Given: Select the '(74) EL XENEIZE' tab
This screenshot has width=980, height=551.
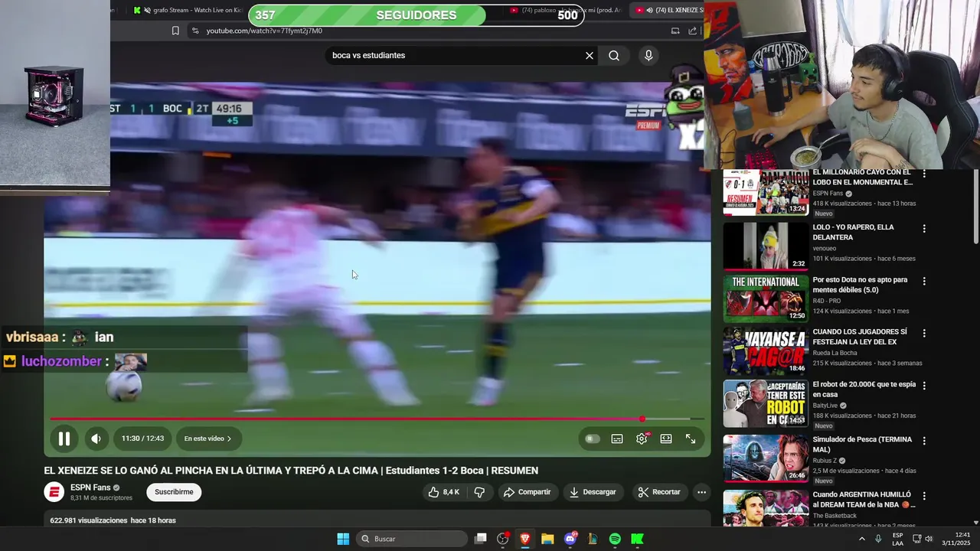Looking at the screenshot, I should (668, 10).
